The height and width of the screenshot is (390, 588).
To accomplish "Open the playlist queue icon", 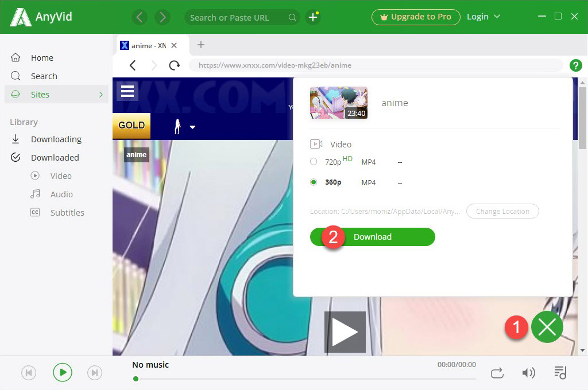I will click(x=560, y=372).
